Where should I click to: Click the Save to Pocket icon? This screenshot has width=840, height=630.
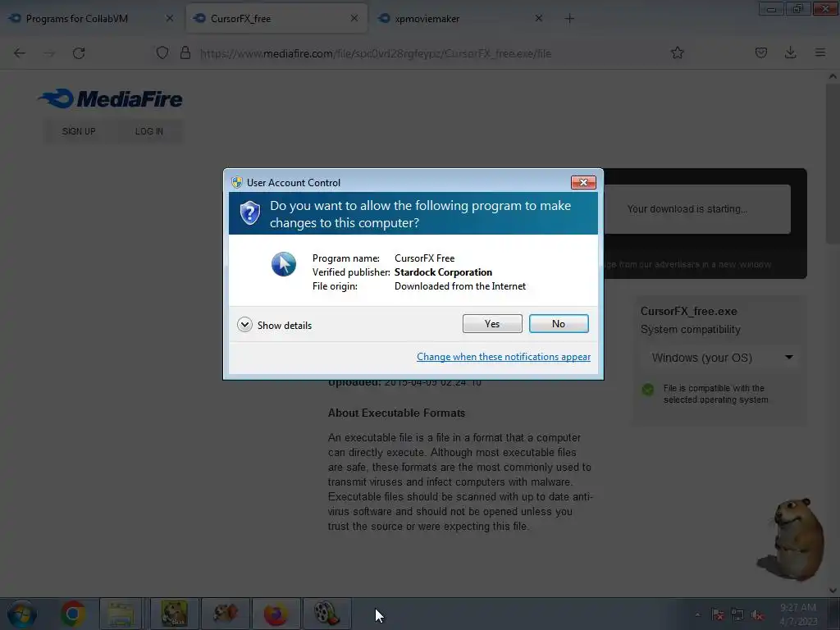[x=760, y=53]
